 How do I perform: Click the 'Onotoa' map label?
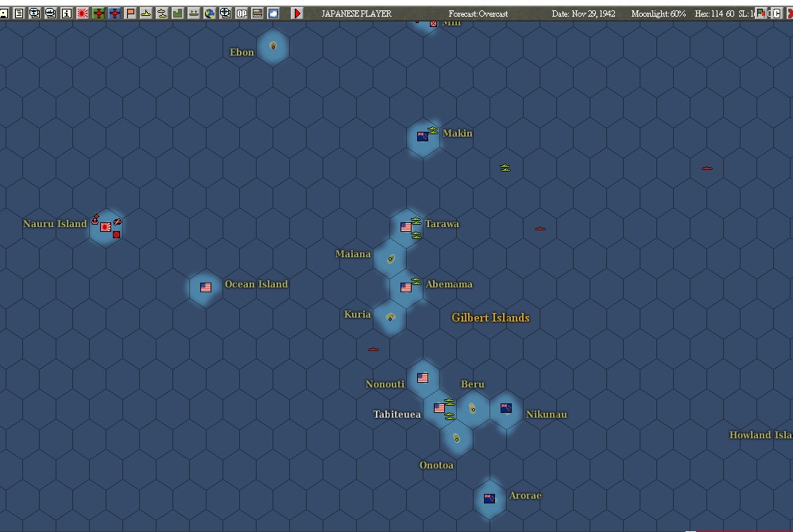[436, 465]
